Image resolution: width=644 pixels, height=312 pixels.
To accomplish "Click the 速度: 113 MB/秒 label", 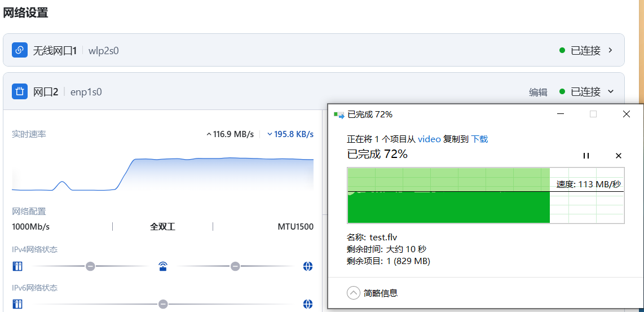I will (x=589, y=184).
